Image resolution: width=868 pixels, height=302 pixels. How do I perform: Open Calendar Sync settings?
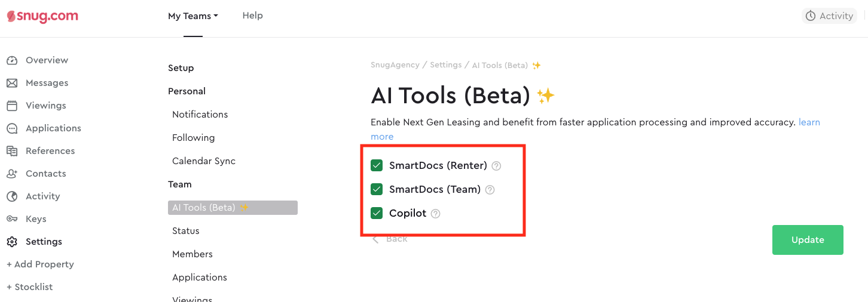204,161
